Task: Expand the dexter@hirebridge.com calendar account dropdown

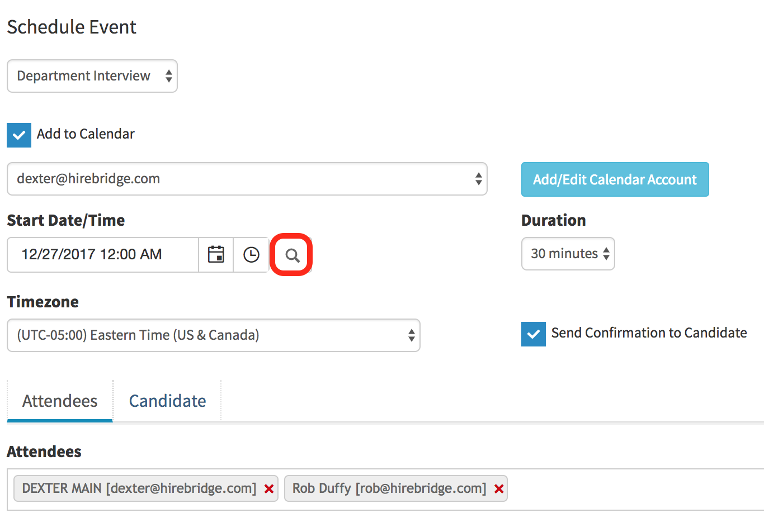Action: [247, 179]
